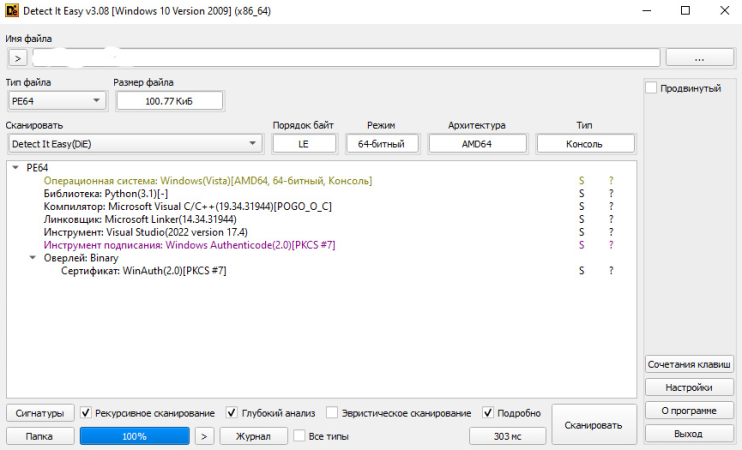Viewport: 742px width, 450px height.
Task: Toggle the 'Все типы' checkbox
Action: click(x=299, y=436)
